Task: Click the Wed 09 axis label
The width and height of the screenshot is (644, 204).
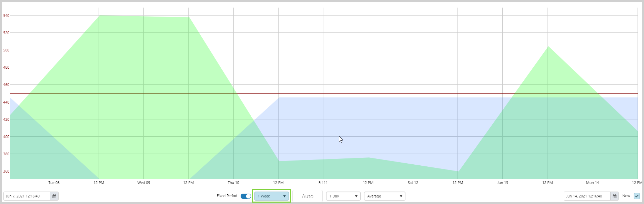Action: (x=144, y=183)
